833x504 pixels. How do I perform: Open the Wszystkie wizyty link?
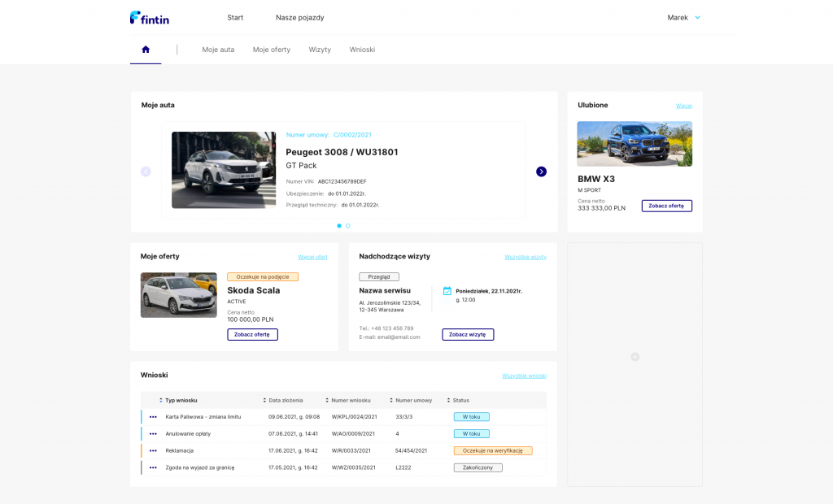point(526,257)
